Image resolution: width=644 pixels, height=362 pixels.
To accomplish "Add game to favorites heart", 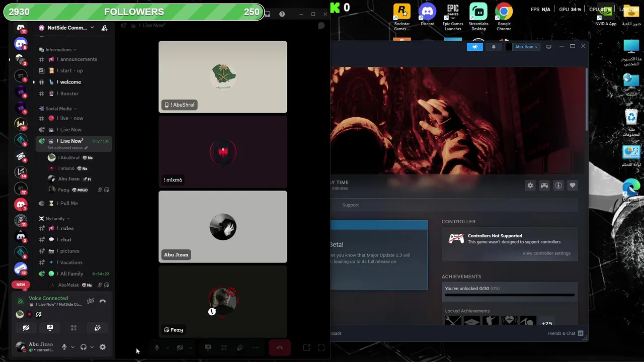I will click(x=573, y=186).
